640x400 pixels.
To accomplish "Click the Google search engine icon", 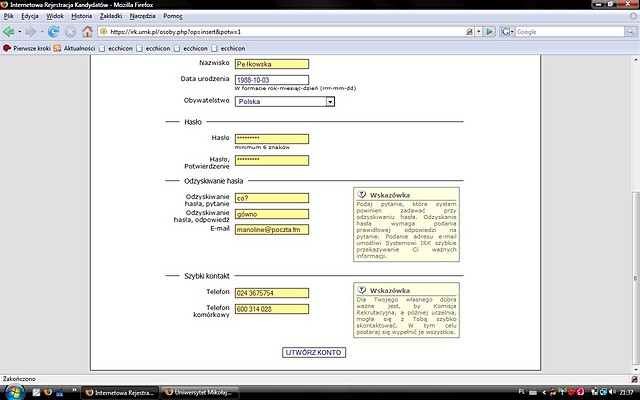I will pyautogui.click(x=505, y=31).
